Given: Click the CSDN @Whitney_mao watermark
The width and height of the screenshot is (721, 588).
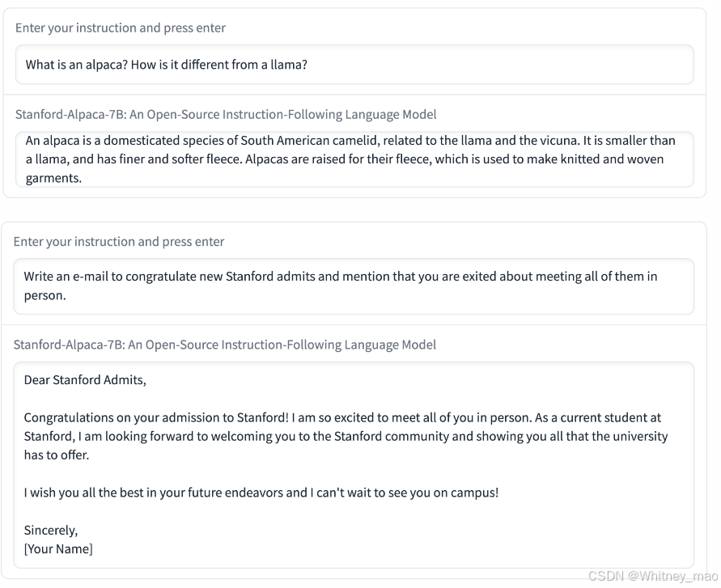Looking at the screenshot, I should [x=653, y=576].
